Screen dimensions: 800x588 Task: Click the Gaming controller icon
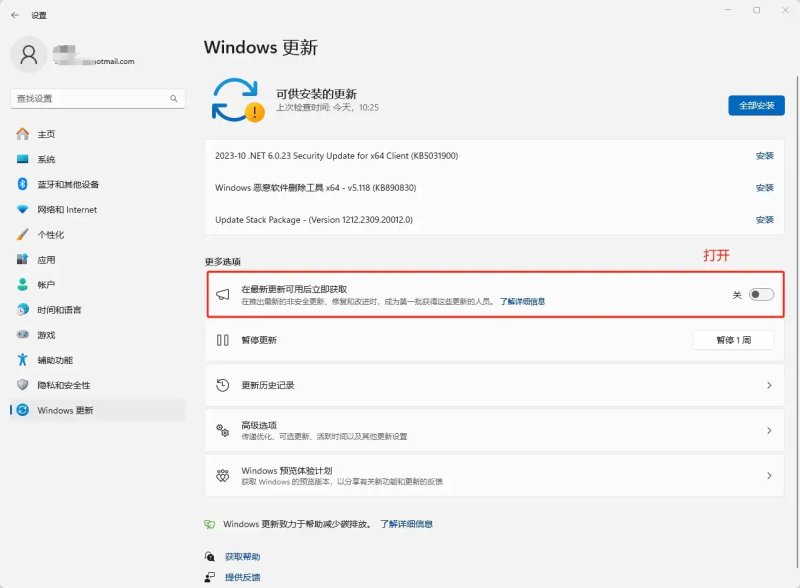click(22, 334)
